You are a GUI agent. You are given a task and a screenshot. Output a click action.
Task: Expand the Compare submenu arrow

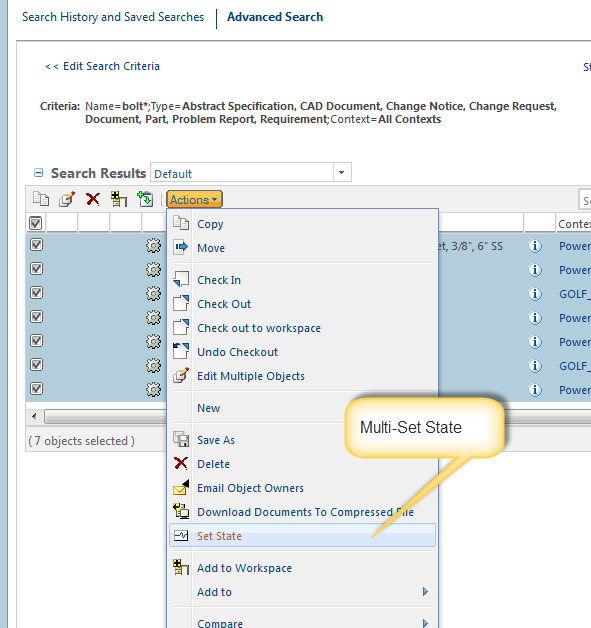tap(425, 623)
